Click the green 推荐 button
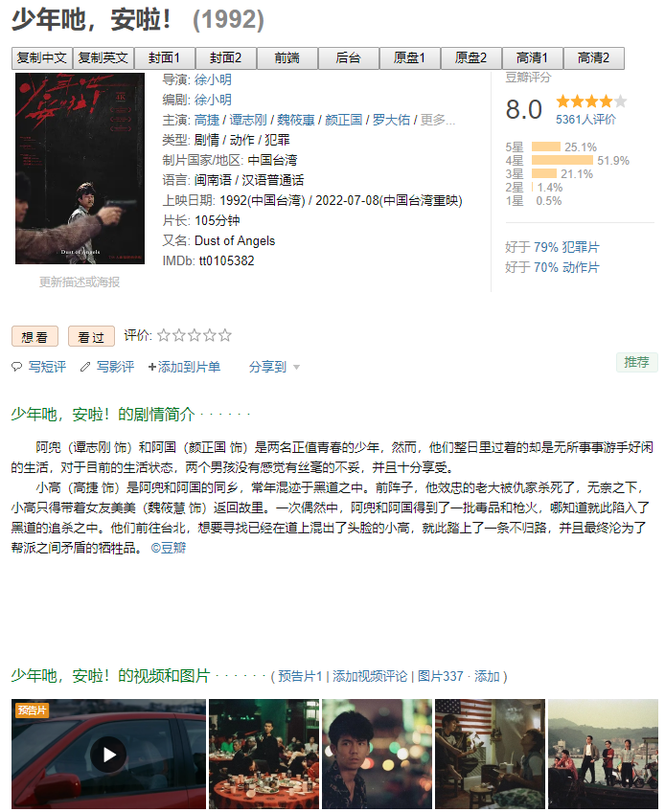 pyautogui.click(x=636, y=362)
